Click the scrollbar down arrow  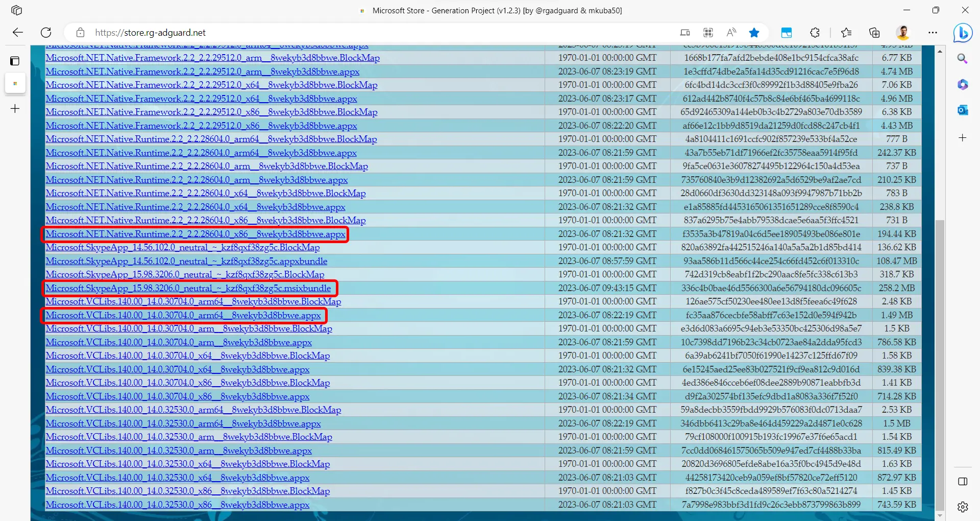940,515
